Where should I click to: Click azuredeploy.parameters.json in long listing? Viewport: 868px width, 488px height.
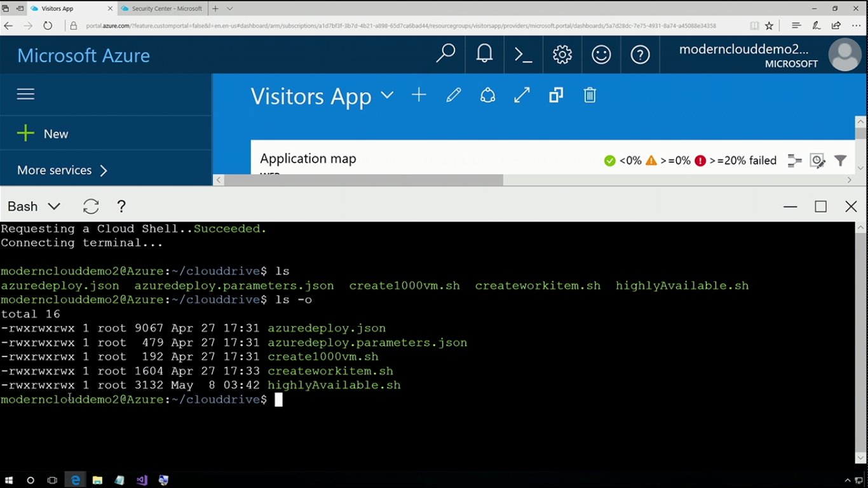pyautogui.click(x=367, y=342)
